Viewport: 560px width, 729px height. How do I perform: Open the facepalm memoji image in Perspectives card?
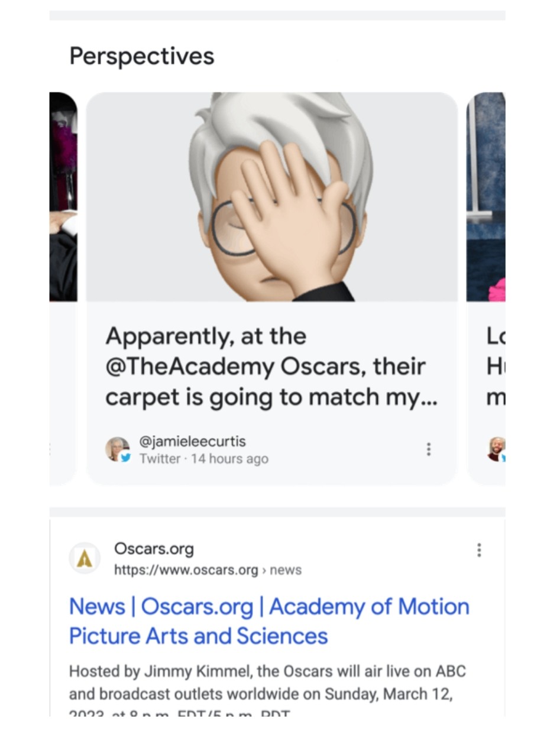pos(272,197)
